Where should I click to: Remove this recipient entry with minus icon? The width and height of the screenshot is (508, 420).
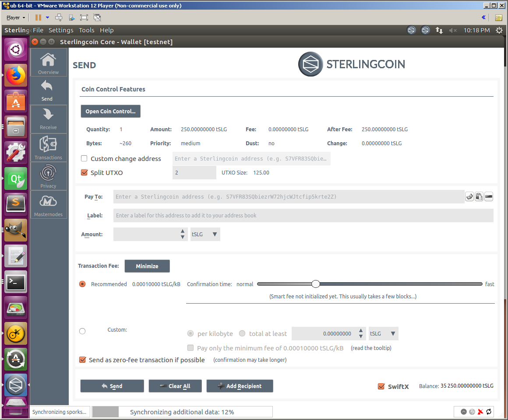click(489, 196)
